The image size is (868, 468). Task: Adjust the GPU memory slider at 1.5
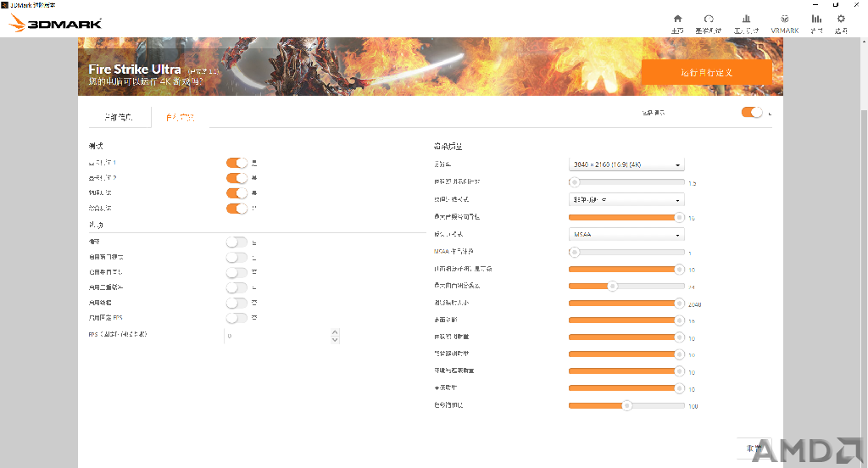[626, 182]
